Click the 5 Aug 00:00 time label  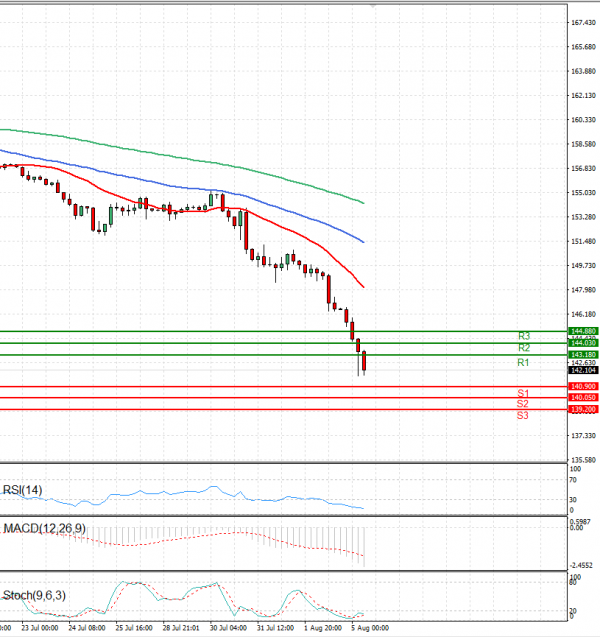pyautogui.click(x=370, y=628)
